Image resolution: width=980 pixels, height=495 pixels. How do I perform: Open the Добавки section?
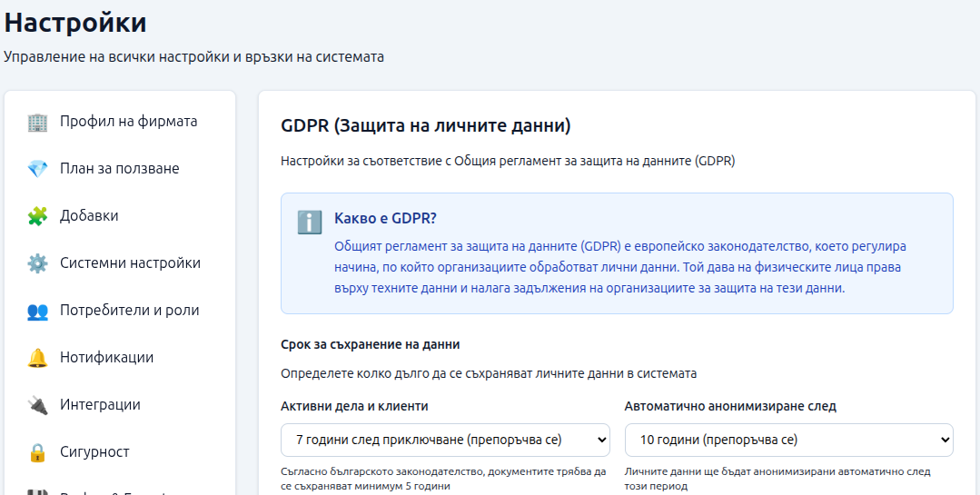120,215
